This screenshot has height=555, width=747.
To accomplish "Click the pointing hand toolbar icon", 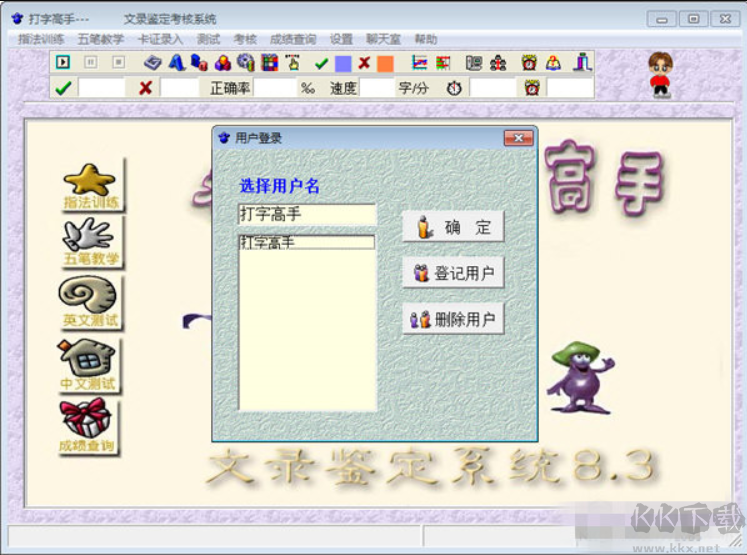I will pos(293,63).
